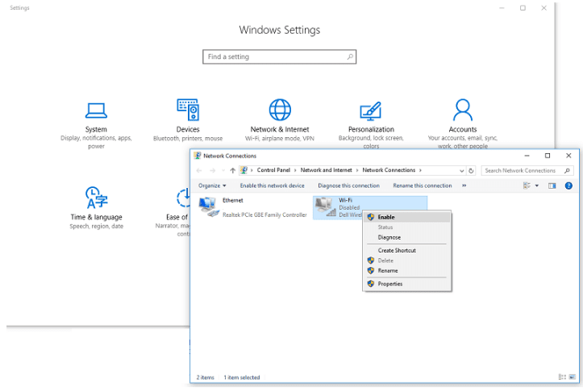Open System settings tile
This screenshot has height=392, width=583.
[x=96, y=125]
